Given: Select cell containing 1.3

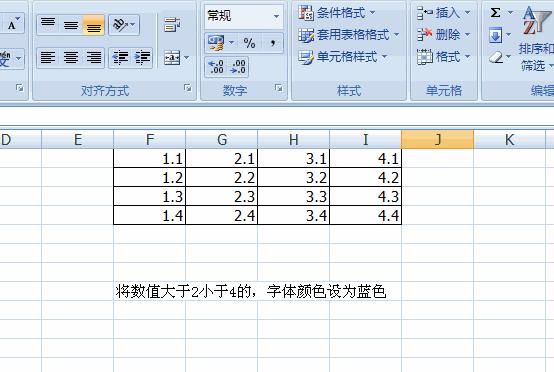Looking at the screenshot, I should 150,196.
